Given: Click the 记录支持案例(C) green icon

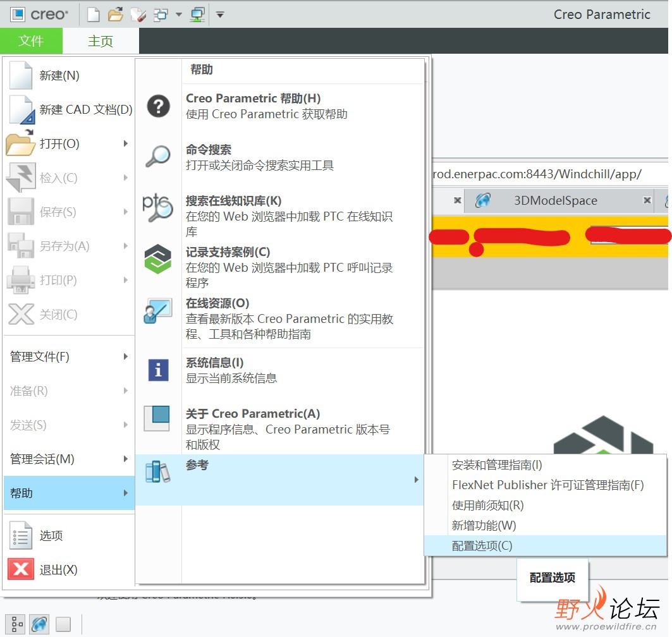Looking at the screenshot, I should point(157,258).
